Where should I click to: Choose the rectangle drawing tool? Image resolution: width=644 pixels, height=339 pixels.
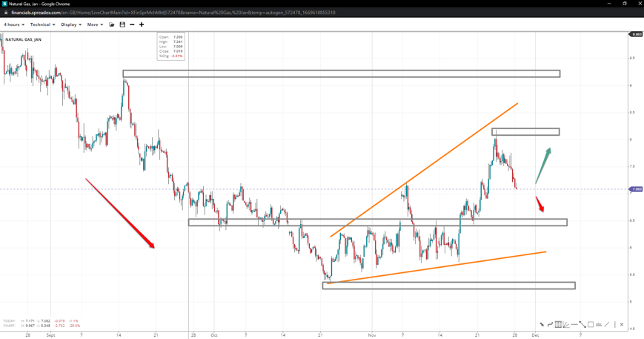coord(591,324)
